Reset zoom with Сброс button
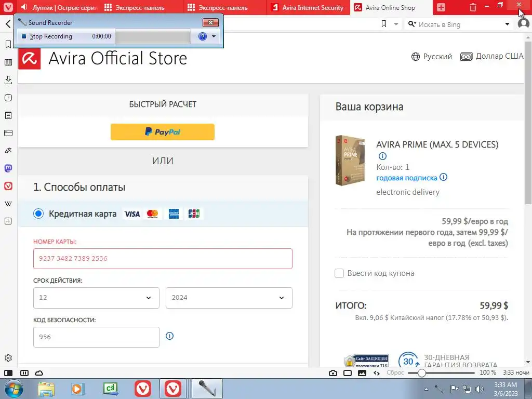This screenshot has width=532, height=399. click(395, 373)
